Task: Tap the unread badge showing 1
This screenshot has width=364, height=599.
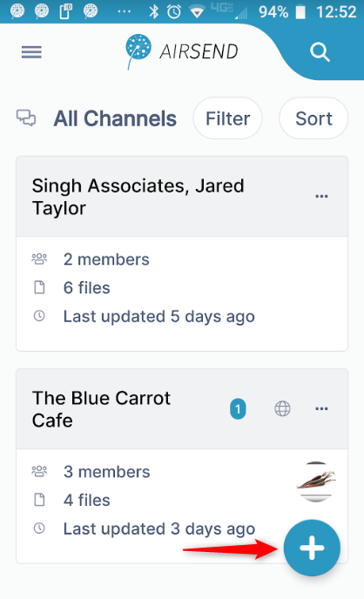Action: click(x=238, y=408)
